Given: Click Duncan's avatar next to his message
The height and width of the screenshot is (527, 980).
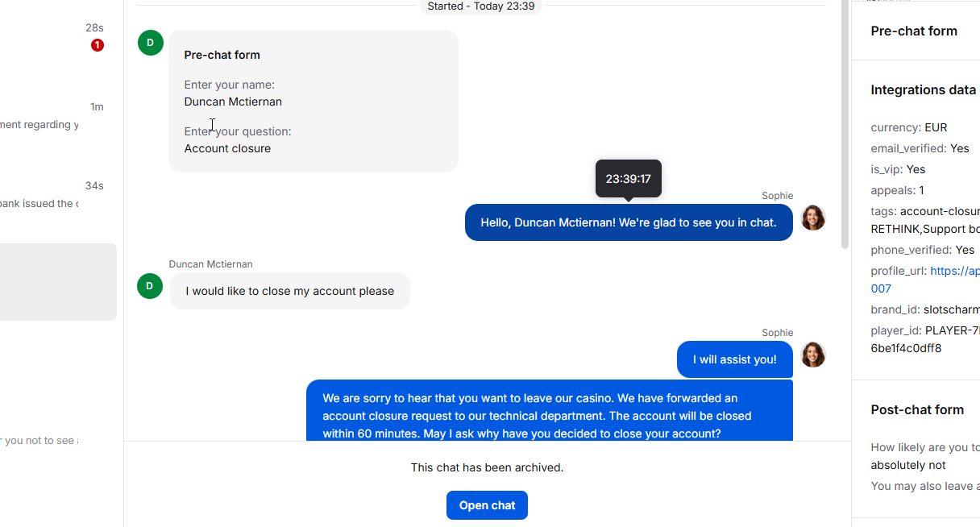Looking at the screenshot, I should tap(151, 286).
